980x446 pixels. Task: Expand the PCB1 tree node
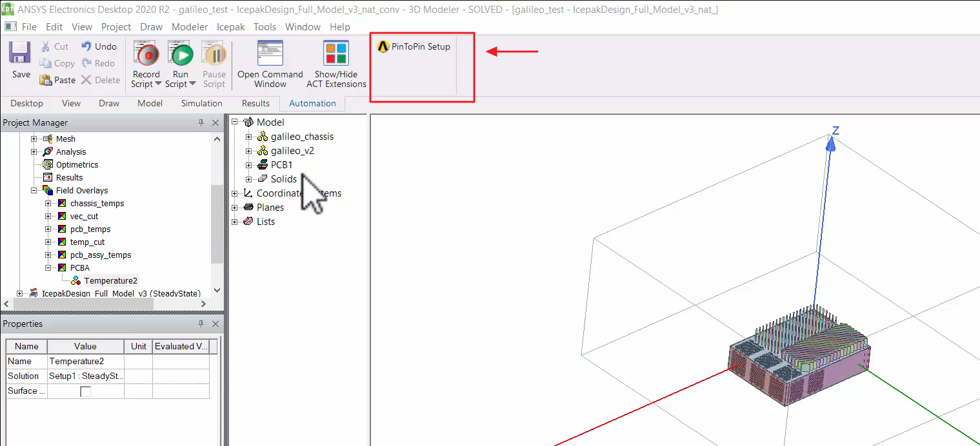pos(249,164)
